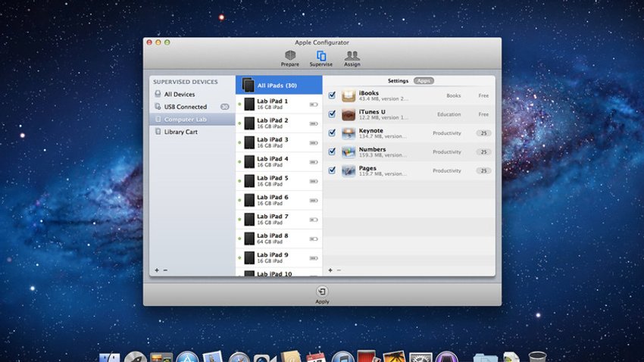Viewport: 644px width, 362px height.
Task: Open Finder from the Dock
Action: point(109,357)
